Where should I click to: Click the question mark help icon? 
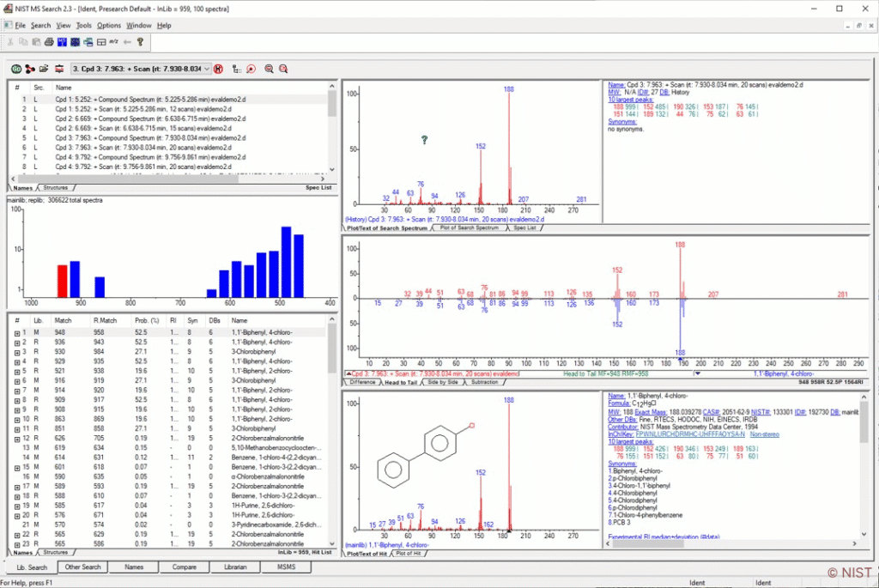(140, 41)
